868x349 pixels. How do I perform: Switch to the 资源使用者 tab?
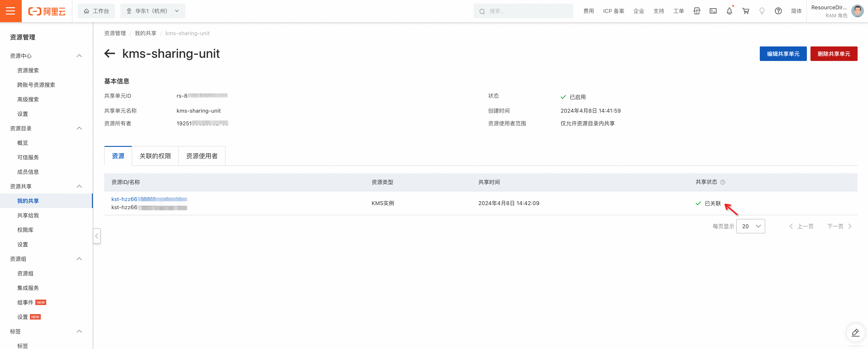202,156
